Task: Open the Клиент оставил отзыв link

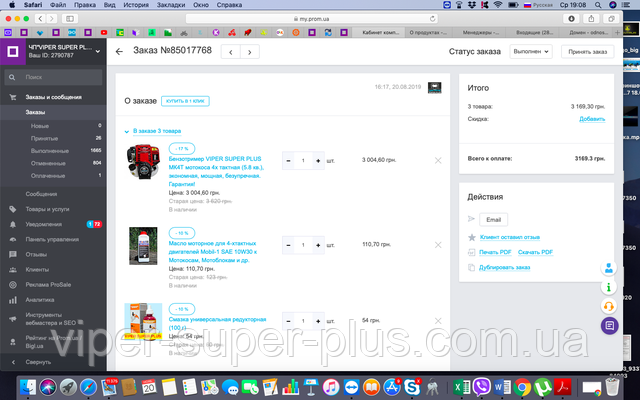Action: pyautogui.click(x=509, y=237)
